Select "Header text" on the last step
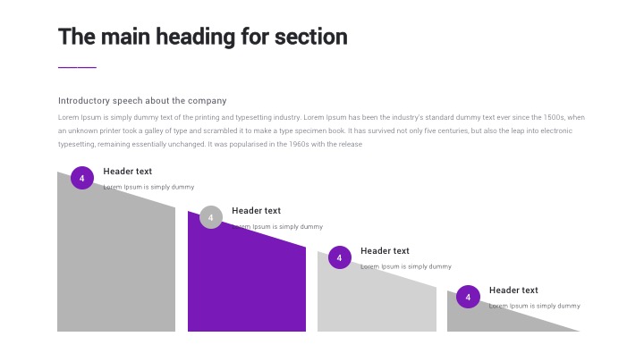The width and height of the screenshot is (644, 362). point(514,290)
